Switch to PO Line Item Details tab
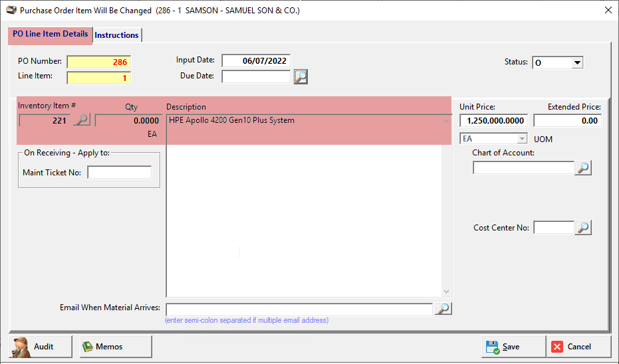 (50, 34)
